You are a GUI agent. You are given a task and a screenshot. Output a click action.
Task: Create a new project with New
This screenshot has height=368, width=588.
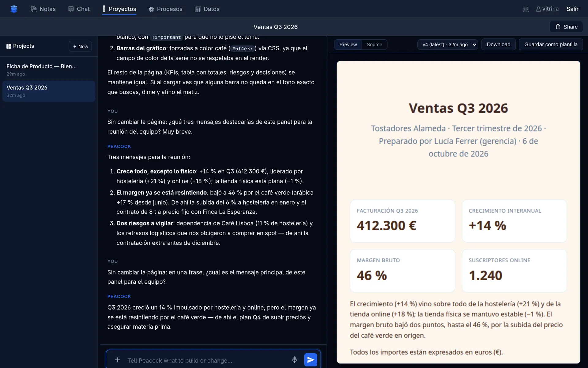[x=80, y=46]
